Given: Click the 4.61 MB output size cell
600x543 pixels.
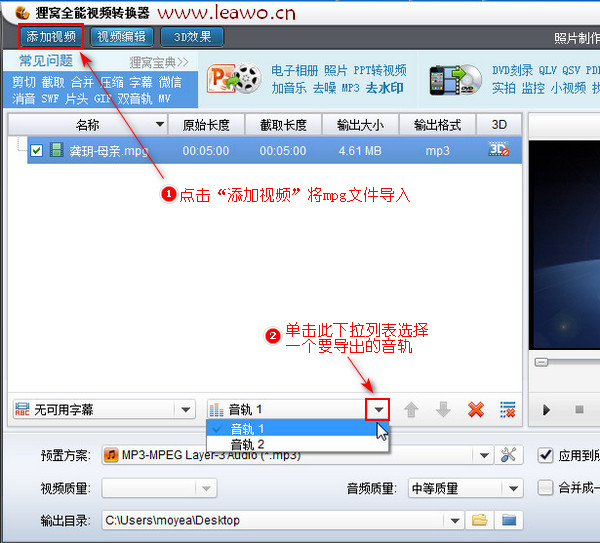Looking at the screenshot, I should pyautogui.click(x=360, y=151).
